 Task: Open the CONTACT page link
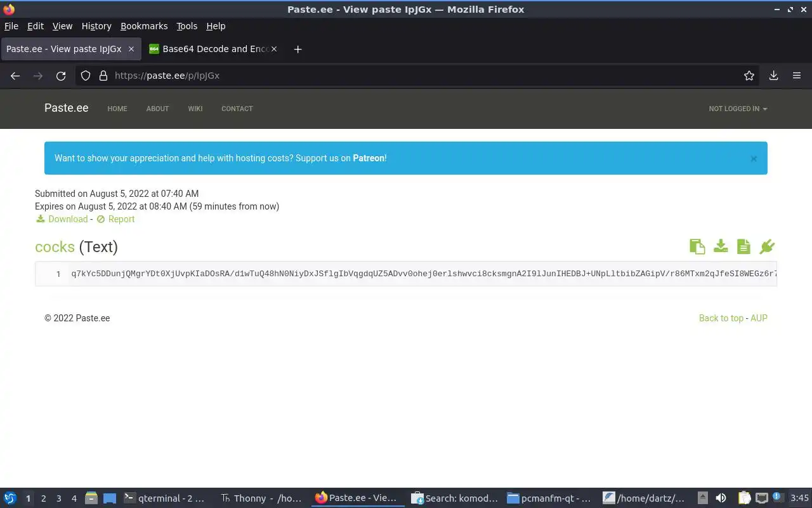(x=237, y=109)
